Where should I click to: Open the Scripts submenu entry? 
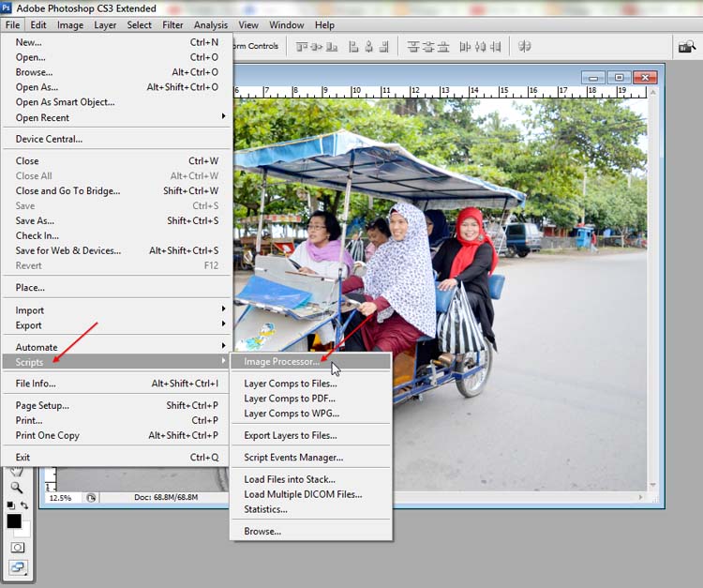(x=116, y=361)
